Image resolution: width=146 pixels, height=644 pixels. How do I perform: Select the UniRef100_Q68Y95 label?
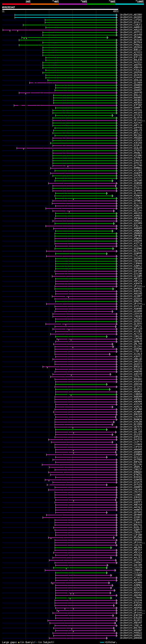click(x=131, y=93)
